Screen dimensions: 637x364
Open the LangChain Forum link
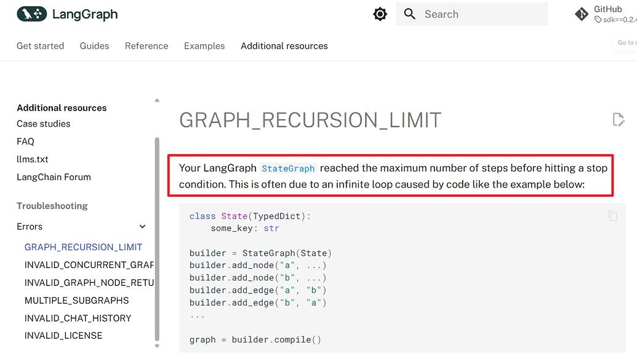click(x=54, y=176)
